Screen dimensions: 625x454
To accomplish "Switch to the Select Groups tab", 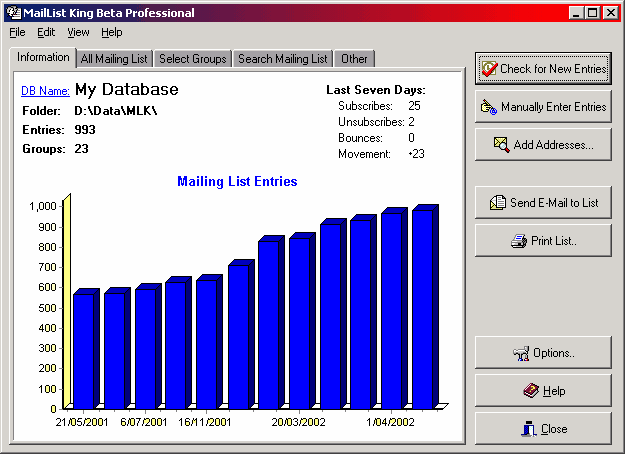I will tap(193, 59).
